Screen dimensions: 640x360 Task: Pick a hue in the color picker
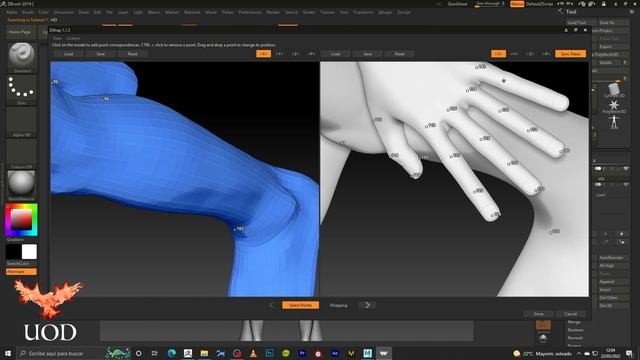point(21,220)
